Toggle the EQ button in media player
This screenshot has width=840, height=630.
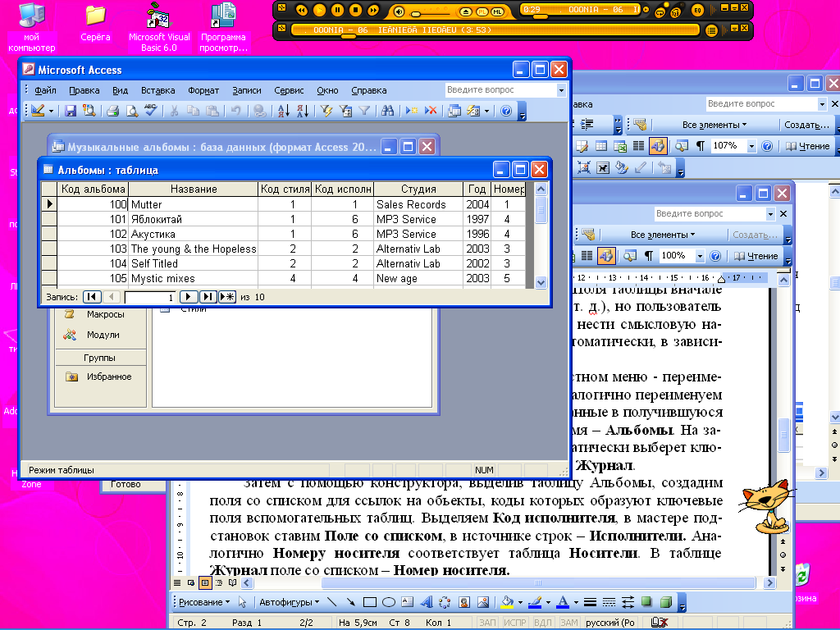pyautogui.click(x=697, y=10)
